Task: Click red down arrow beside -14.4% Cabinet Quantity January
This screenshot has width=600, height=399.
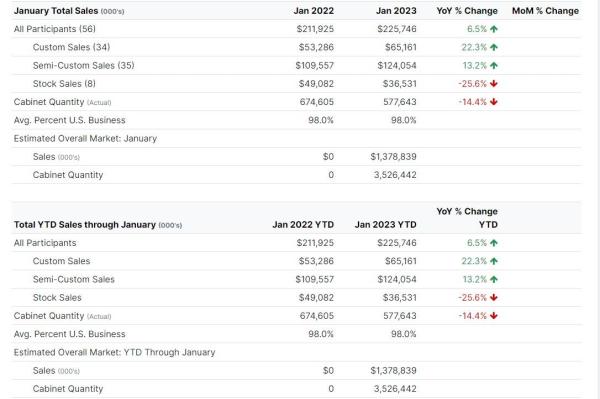Action: pyautogui.click(x=494, y=102)
